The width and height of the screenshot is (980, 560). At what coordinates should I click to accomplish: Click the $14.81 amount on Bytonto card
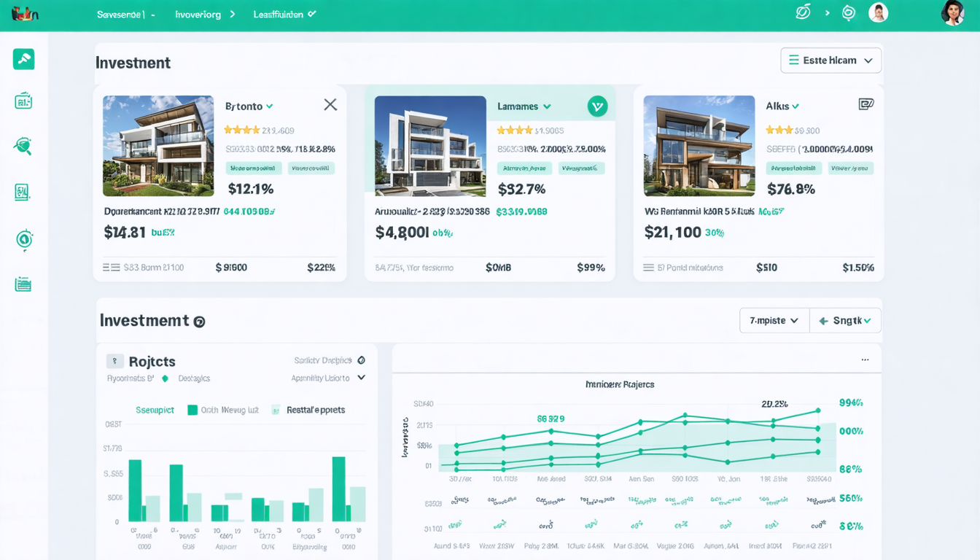[x=125, y=233]
